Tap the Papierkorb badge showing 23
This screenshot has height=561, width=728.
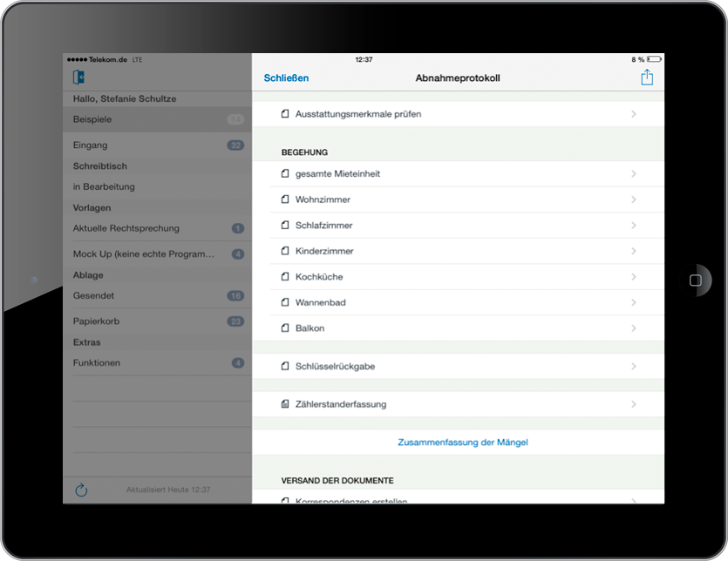click(x=235, y=321)
